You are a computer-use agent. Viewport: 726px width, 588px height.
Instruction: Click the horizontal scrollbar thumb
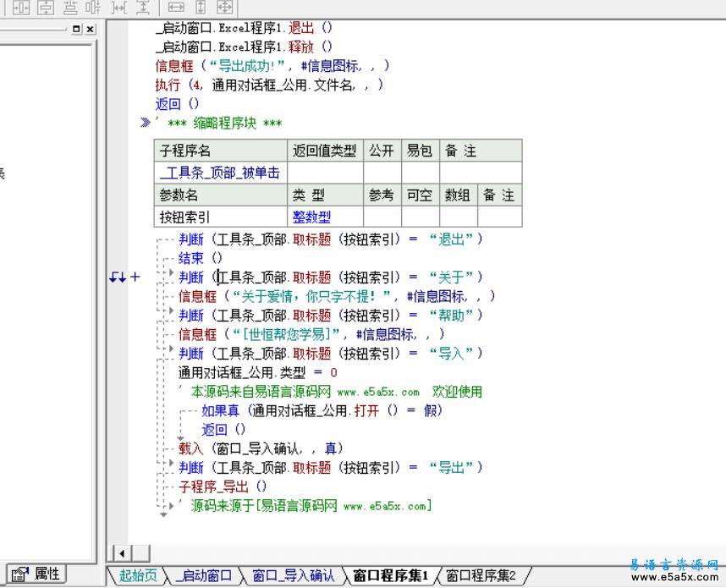coord(141,553)
